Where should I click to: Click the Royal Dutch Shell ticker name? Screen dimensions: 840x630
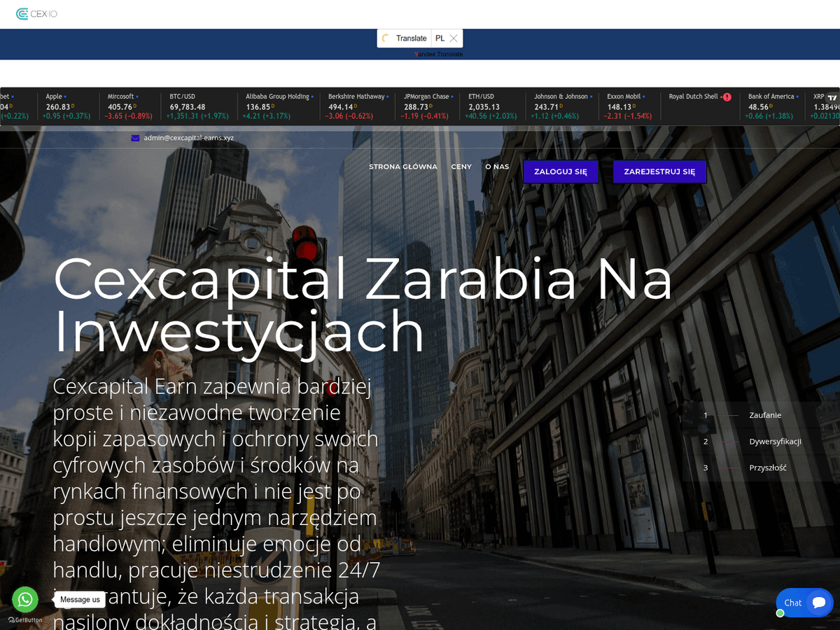click(x=693, y=97)
